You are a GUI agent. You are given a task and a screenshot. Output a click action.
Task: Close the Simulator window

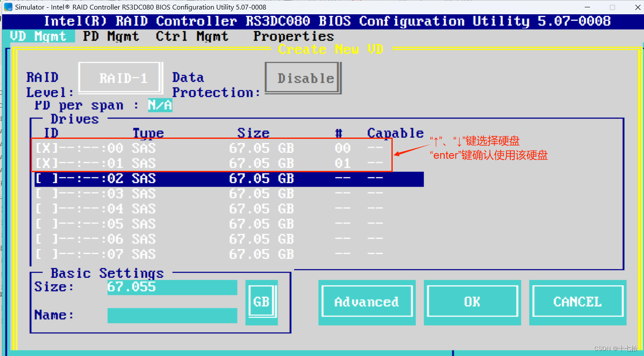pos(638,7)
